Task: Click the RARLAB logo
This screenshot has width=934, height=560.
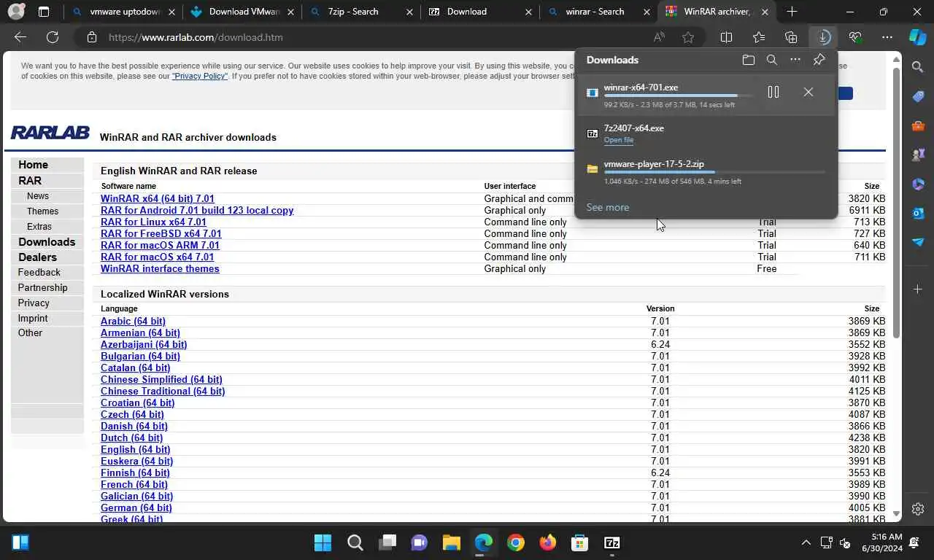Action: (50, 133)
